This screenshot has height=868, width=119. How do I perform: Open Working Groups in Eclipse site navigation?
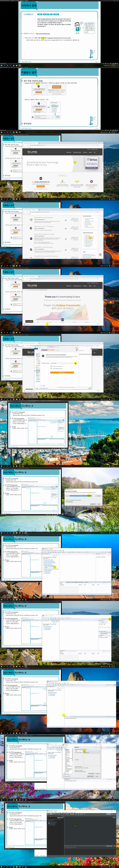[x=77, y=152]
